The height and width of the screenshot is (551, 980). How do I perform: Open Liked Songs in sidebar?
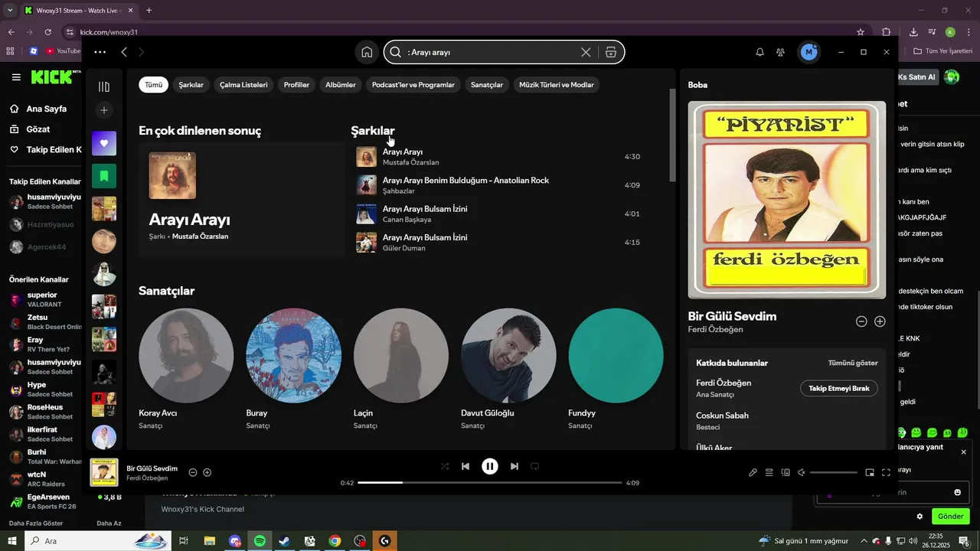pos(104,143)
